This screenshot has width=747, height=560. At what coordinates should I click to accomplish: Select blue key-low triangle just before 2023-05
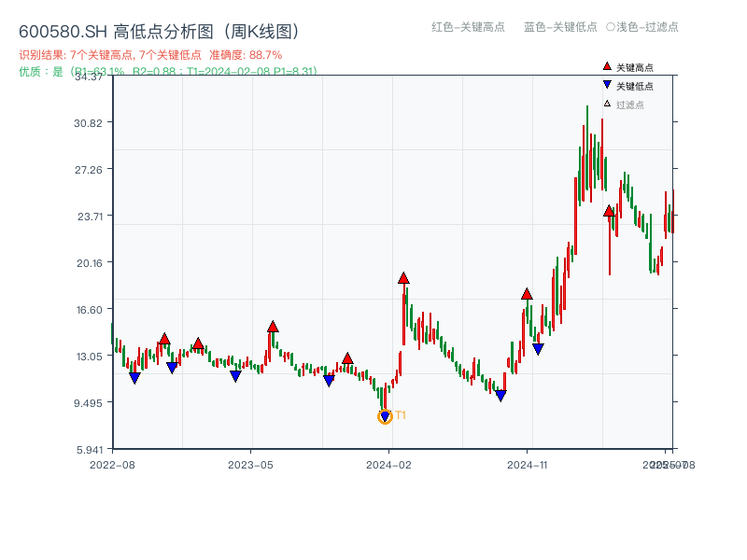pyautogui.click(x=235, y=376)
